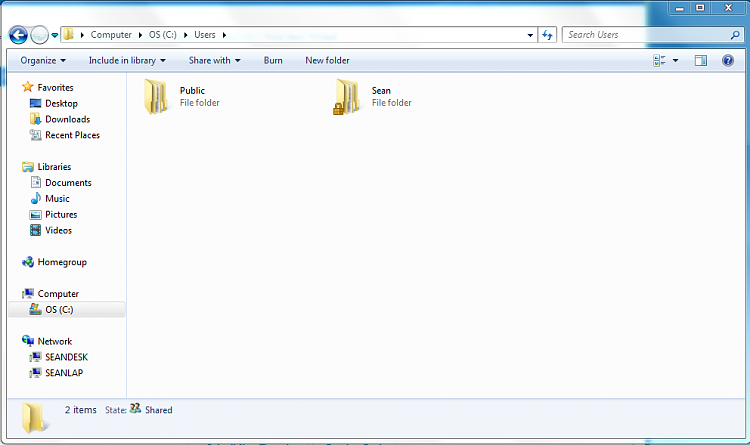750x445 pixels.
Task: Select Computer in the navigation pane
Action: coord(58,294)
